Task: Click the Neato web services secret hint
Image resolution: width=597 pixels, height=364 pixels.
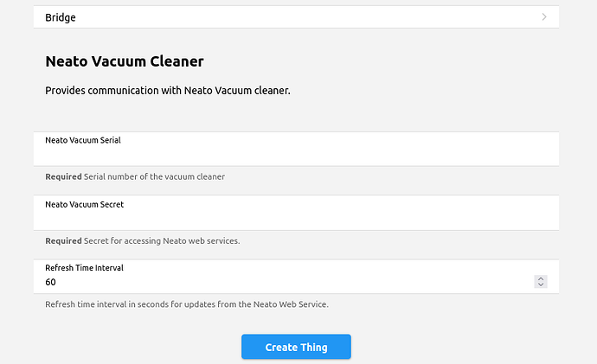Action: click(x=162, y=240)
